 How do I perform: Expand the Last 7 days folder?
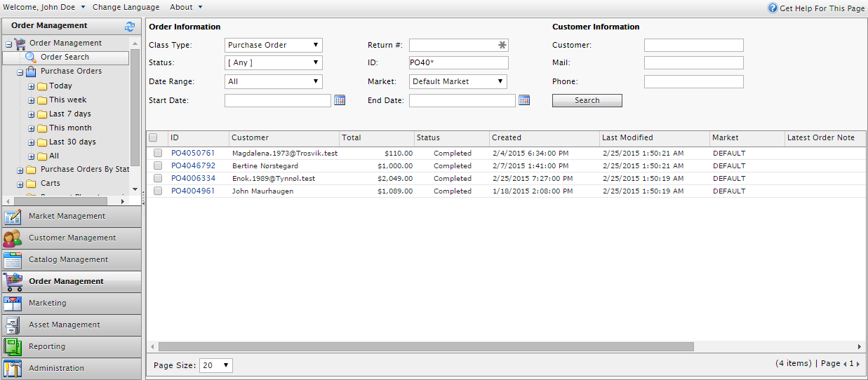click(32, 114)
